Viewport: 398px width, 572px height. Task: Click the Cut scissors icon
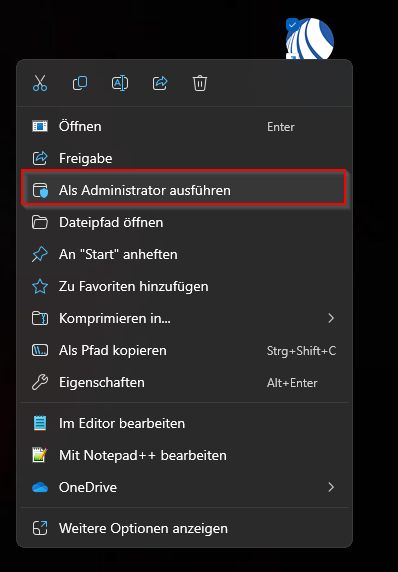pyautogui.click(x=40, y=83)
